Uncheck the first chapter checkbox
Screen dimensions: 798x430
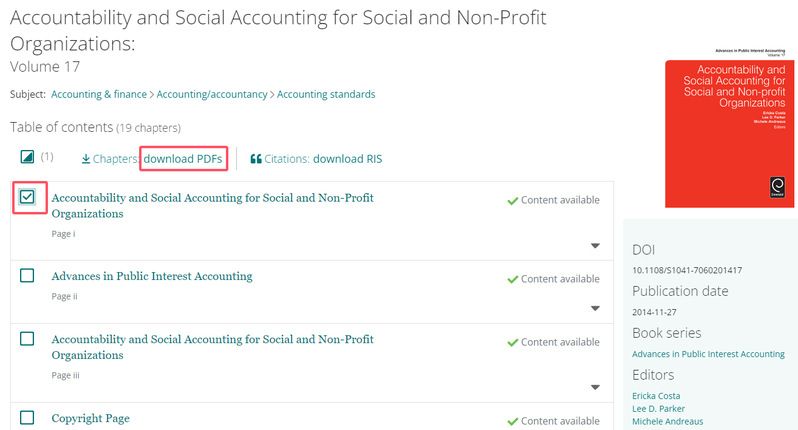pos(27,197)
